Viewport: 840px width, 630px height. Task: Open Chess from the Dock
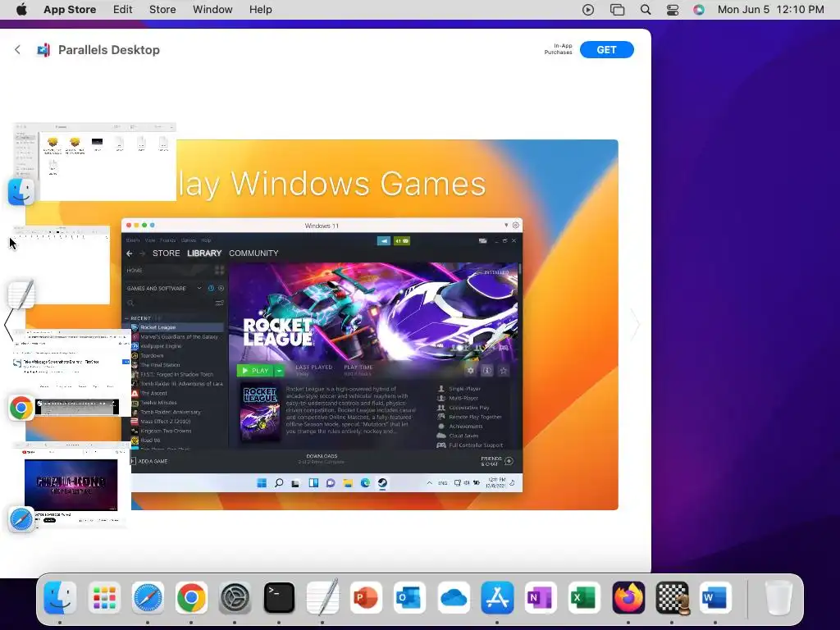tap(673, 597)
